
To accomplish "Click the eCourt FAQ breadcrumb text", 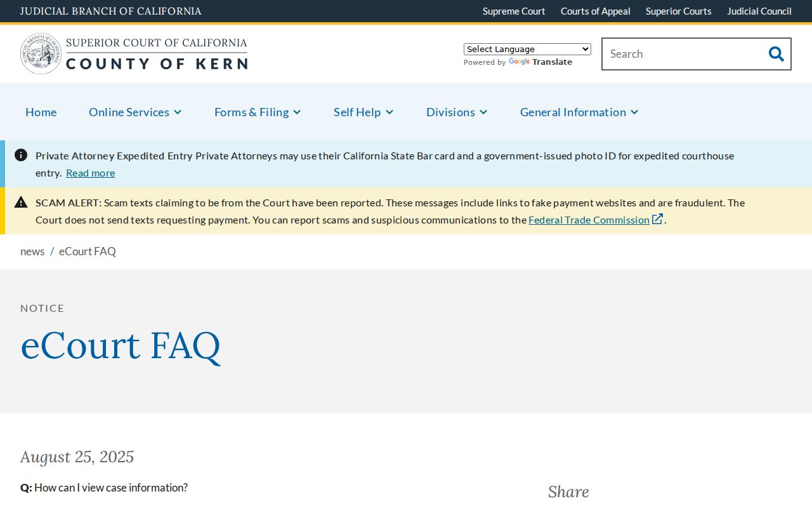I will pyautogui.click(x=88, y=251).
